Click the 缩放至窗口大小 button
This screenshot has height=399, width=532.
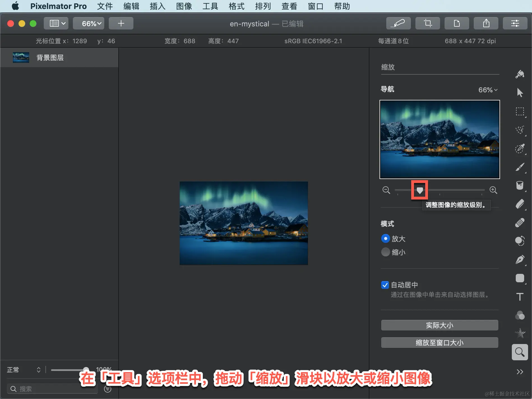coord(440,343)
